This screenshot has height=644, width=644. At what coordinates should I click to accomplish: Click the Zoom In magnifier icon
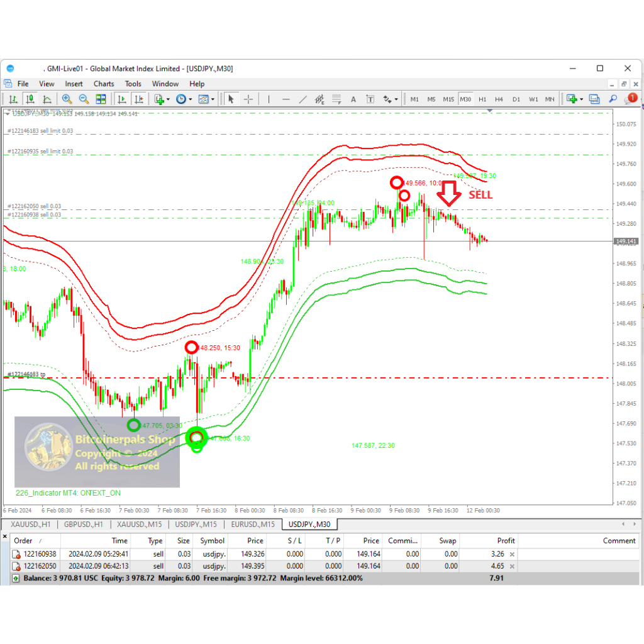67,99
